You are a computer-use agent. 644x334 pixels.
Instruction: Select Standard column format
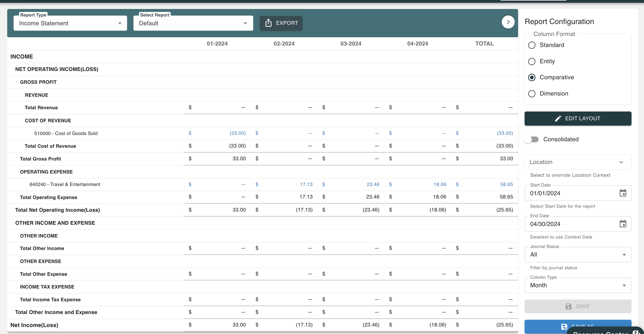pyautogui.click(x=532, y=45)
